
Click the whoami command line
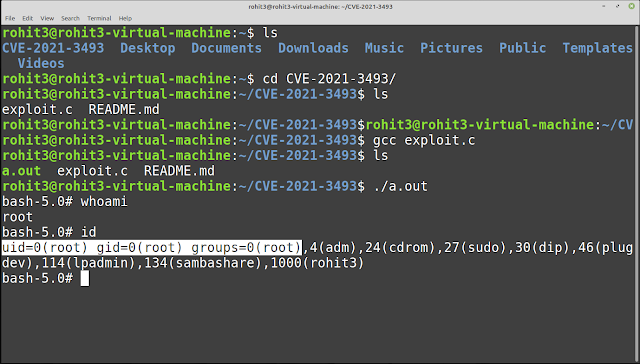pyautogui.click(x=65, y=202)
